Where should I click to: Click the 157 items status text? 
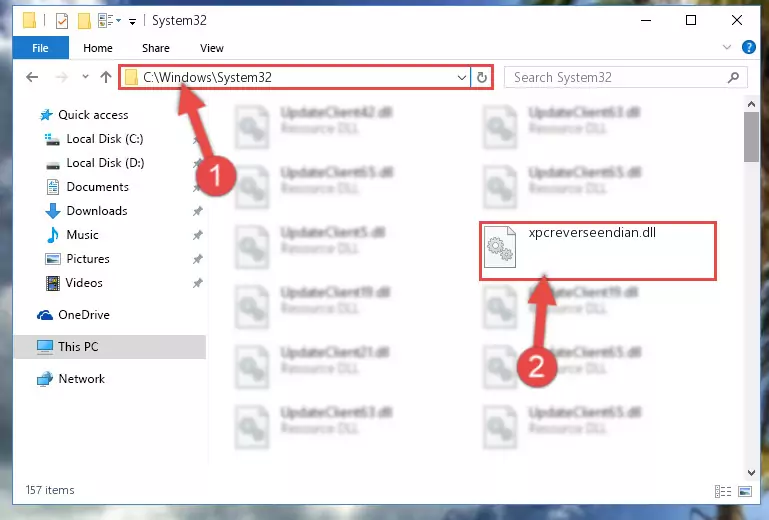tap(50, 490)
